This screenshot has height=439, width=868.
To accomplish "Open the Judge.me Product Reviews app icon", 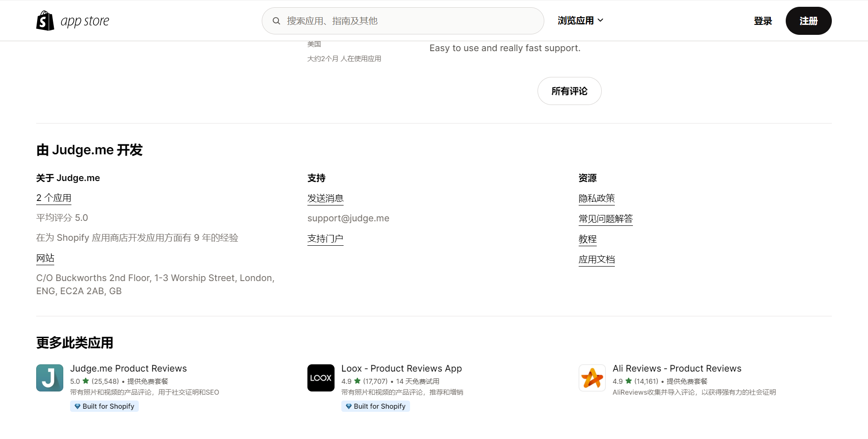I will (50, 378).
